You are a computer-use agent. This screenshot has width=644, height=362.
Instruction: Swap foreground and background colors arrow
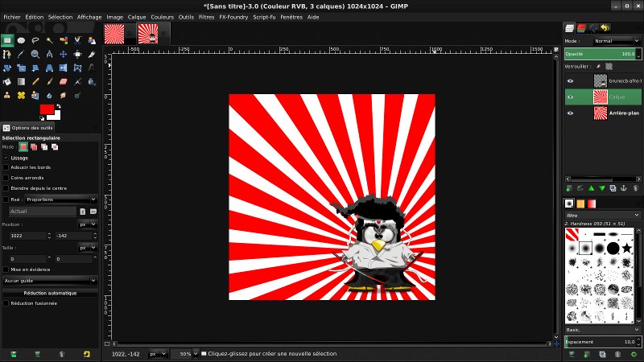click(x=59, y=106)
